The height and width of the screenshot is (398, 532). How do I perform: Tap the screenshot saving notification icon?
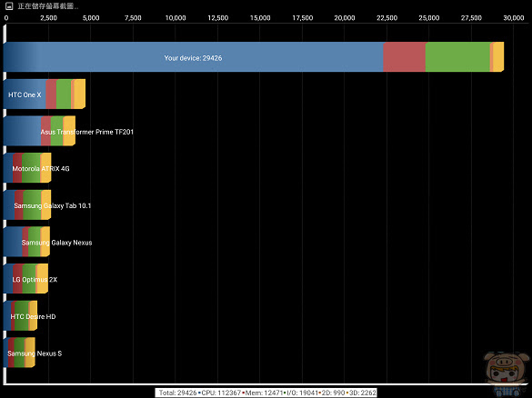pyautogui.click(x=9, y=5)
